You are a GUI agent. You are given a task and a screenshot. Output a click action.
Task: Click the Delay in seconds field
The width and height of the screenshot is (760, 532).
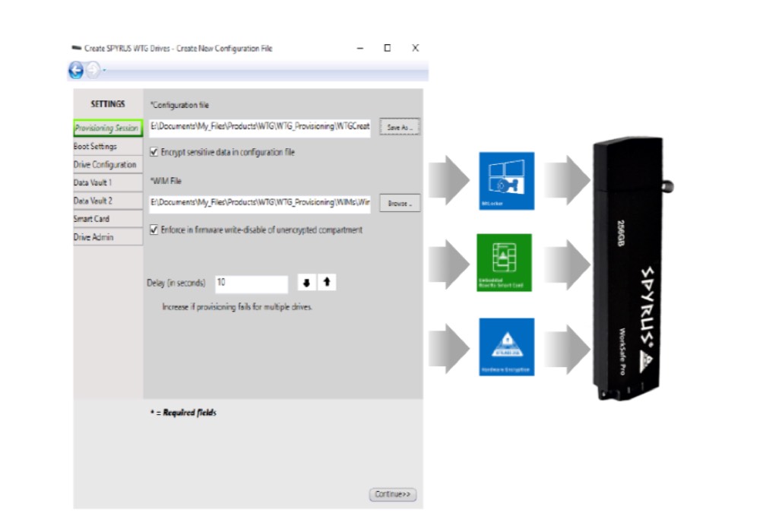tap(252, 283)
